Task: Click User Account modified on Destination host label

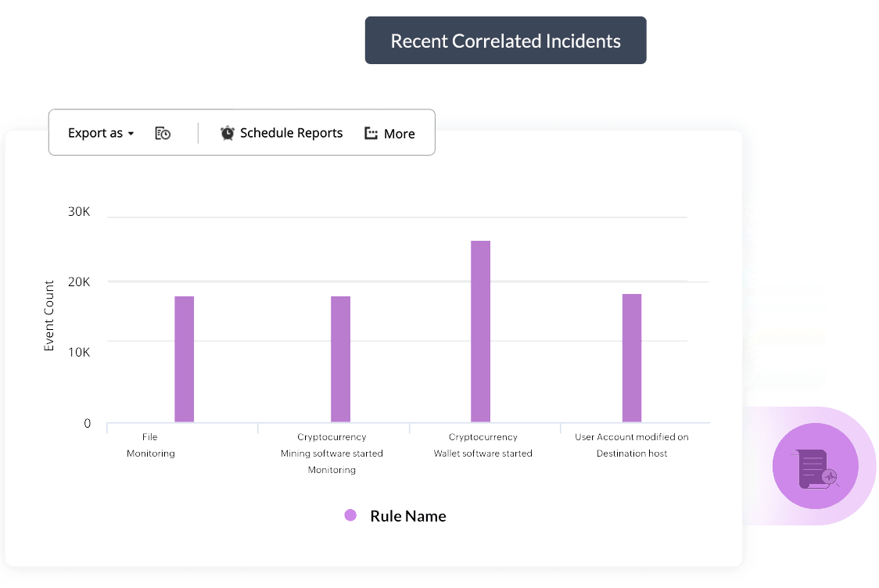Action: [632, 445]
